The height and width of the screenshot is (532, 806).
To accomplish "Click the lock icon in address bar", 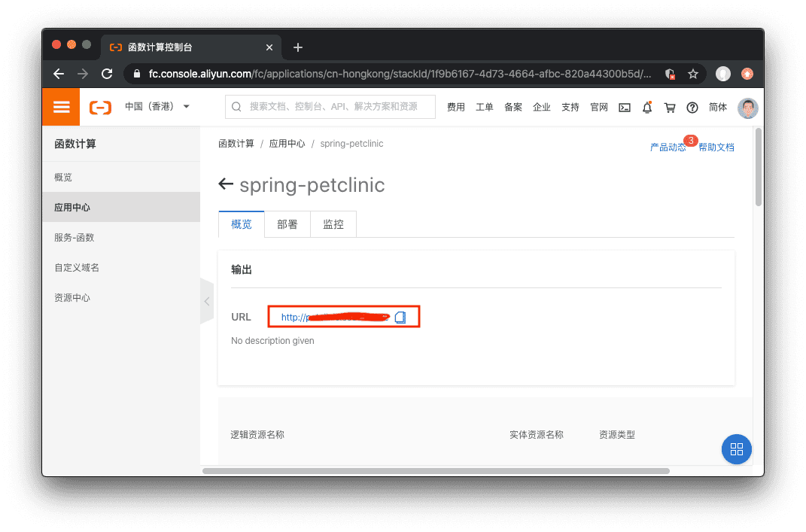I will click(x=137, y=74).
